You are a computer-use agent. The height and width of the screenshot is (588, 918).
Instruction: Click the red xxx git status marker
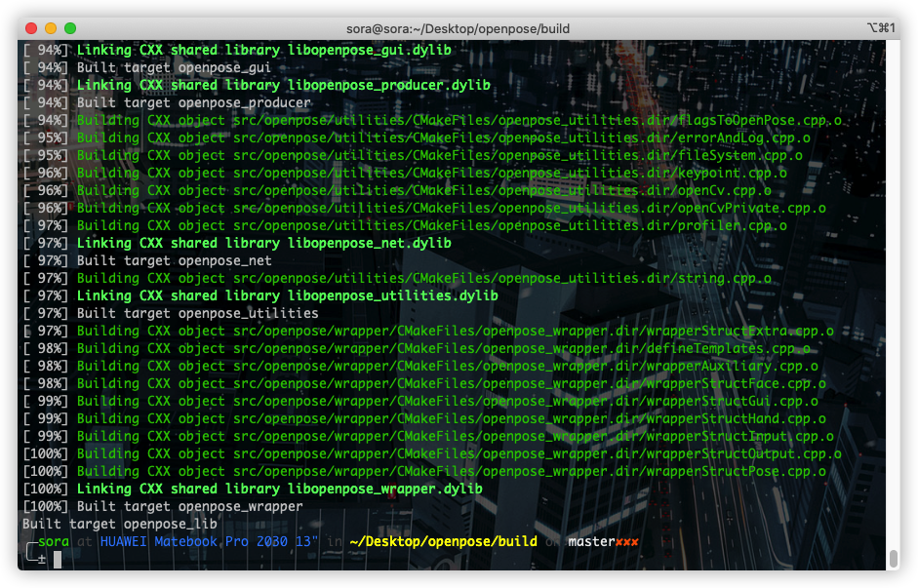pyautogui.click(x=626, y=541)
